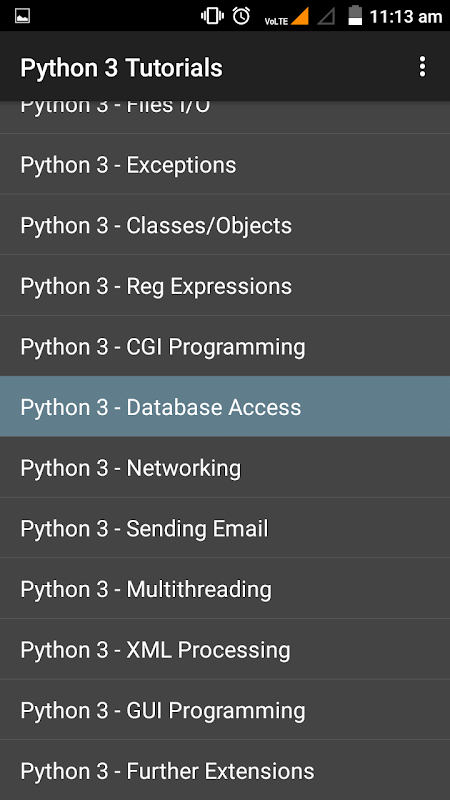
Task: Open Python 3 - Further Extensions
Action: pos(225,770)
